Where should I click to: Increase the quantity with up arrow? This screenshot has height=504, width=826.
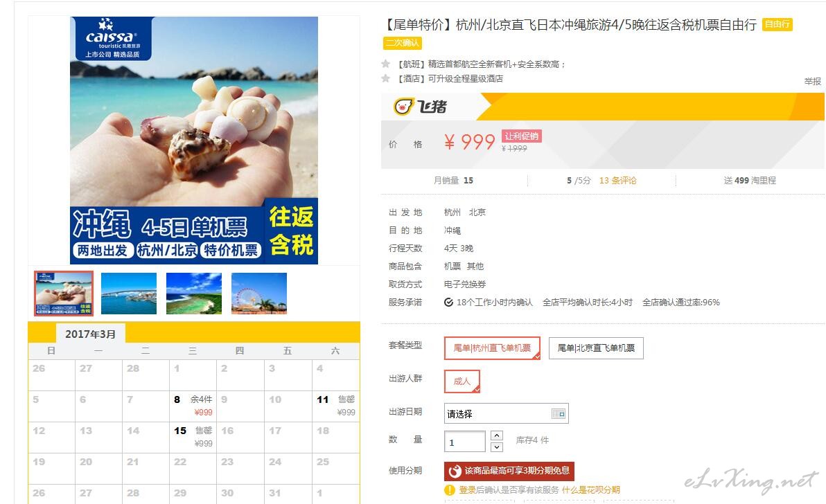coord(496,435)
